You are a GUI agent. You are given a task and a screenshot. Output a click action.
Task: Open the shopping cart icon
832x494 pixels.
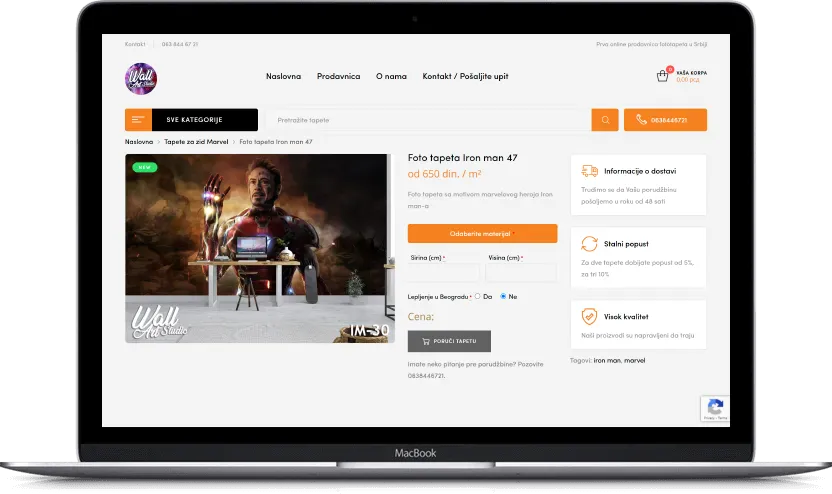coord(662,76)
